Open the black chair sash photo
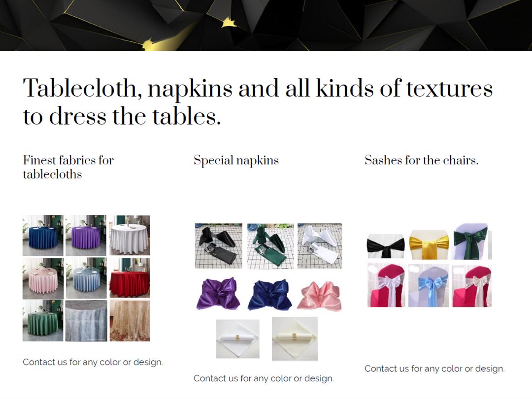Viewport: 532px width, 399px height. pos(386,246)
